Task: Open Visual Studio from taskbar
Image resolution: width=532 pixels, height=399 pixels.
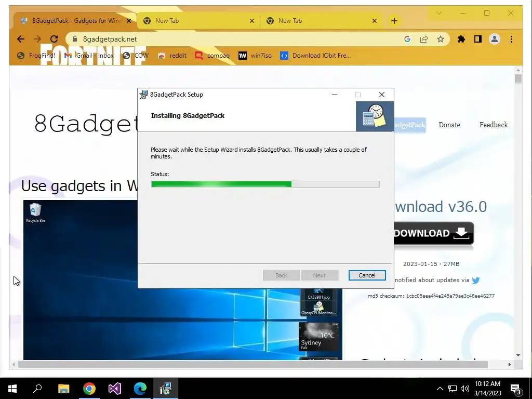Action: 115,389
